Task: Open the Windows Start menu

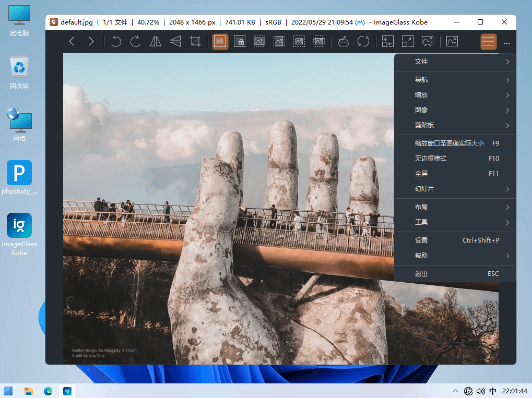Action: (x=9, y=391)
